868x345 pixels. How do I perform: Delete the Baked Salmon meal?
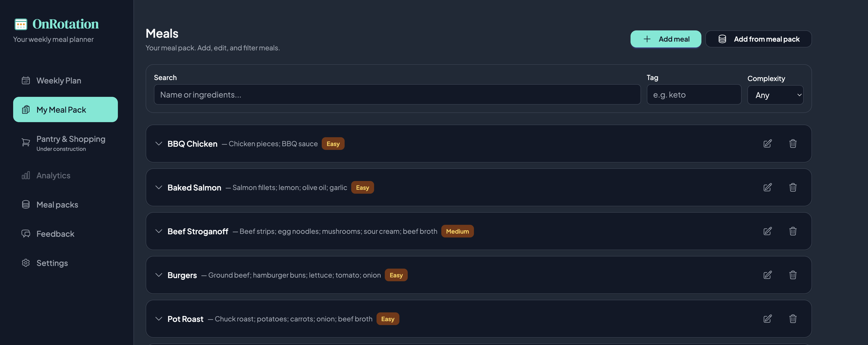(793, 188)
